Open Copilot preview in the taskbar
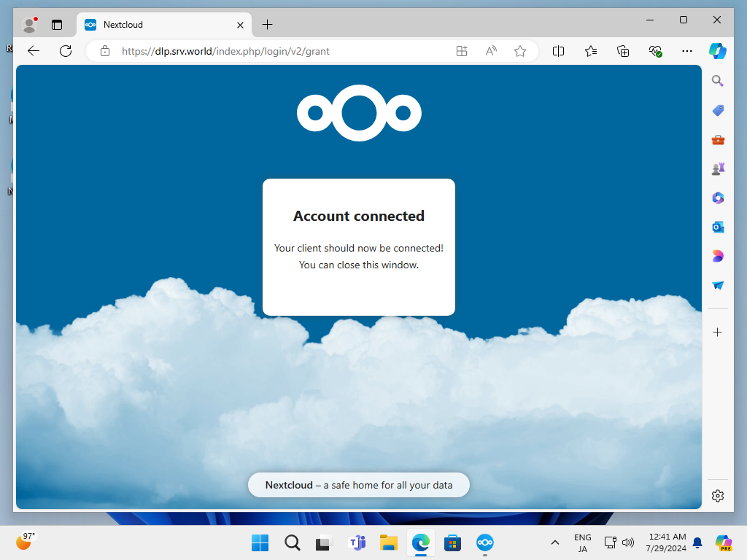The height and width of the screenshot is (560, 747). click(x=724, y=542)
